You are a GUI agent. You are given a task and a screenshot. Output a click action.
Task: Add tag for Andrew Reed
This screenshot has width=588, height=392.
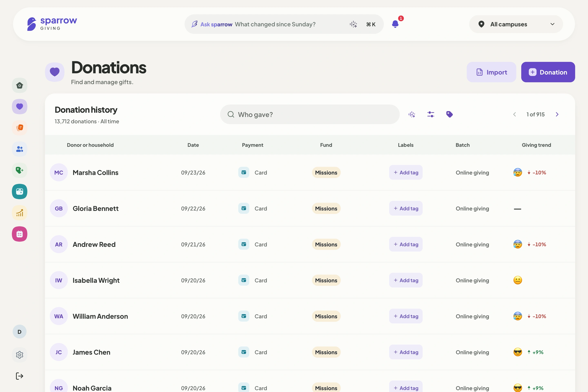click(406, 244)
